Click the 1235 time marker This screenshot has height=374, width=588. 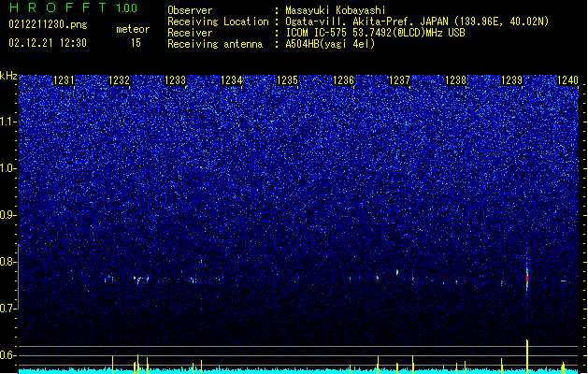287,80
